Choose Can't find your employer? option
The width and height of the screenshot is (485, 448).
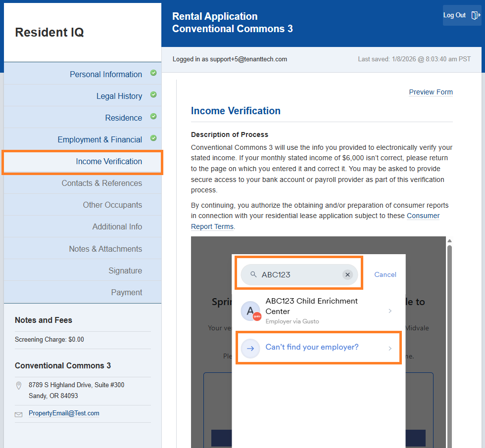pyautogui.click(x=319, y=348)
